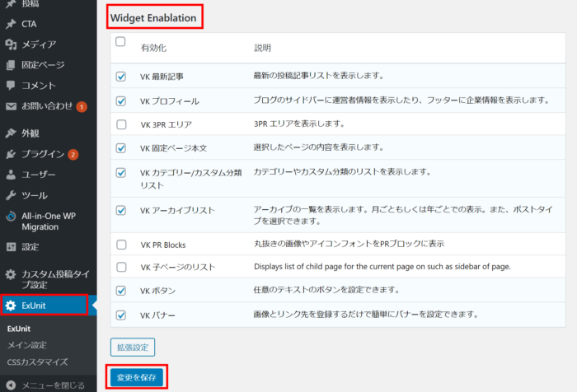Click the 有効化 column header
The width and height of the screenshot is (577, 392).
(x=153, y=48)
